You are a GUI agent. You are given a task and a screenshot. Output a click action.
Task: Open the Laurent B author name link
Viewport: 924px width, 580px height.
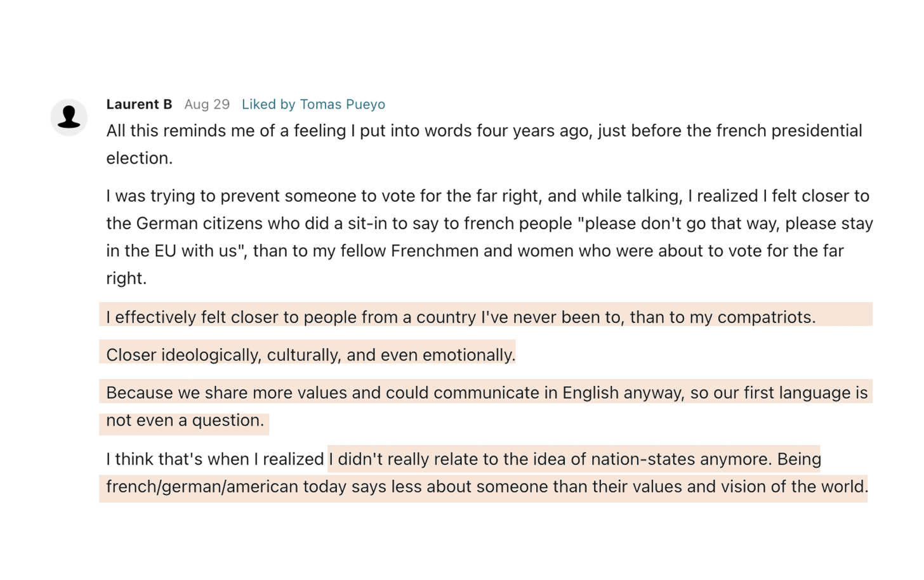139,104
